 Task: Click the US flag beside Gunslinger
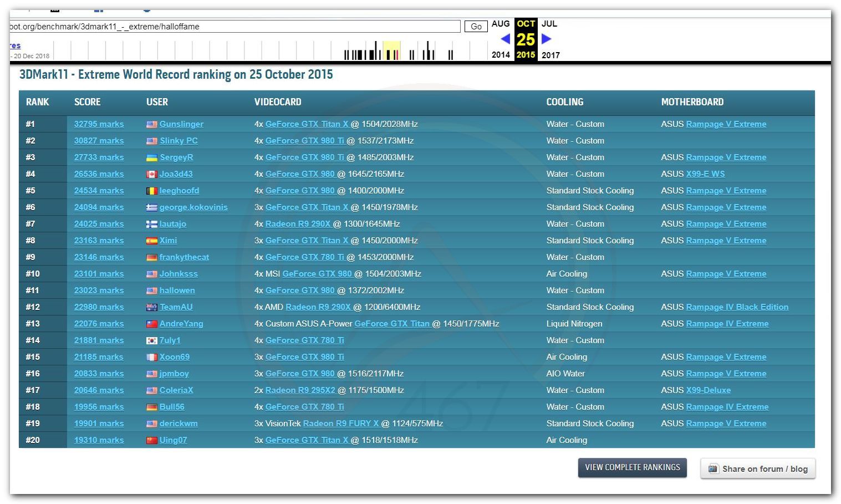pos(151,124)
